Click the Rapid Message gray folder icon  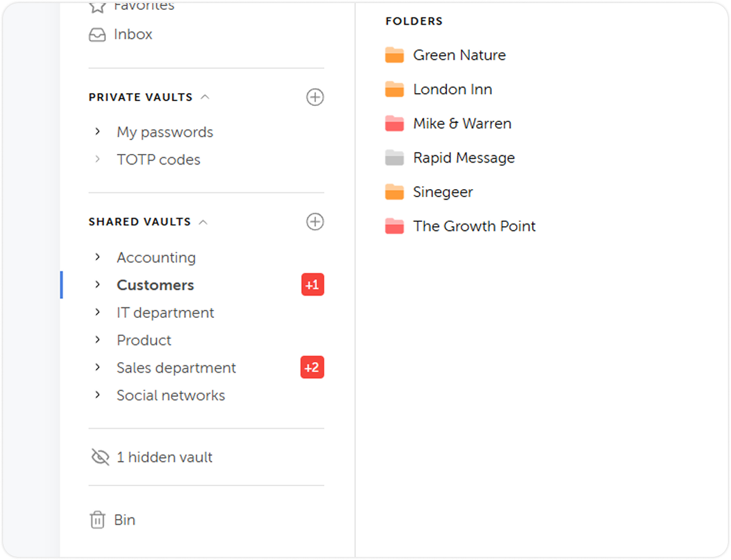394,157
